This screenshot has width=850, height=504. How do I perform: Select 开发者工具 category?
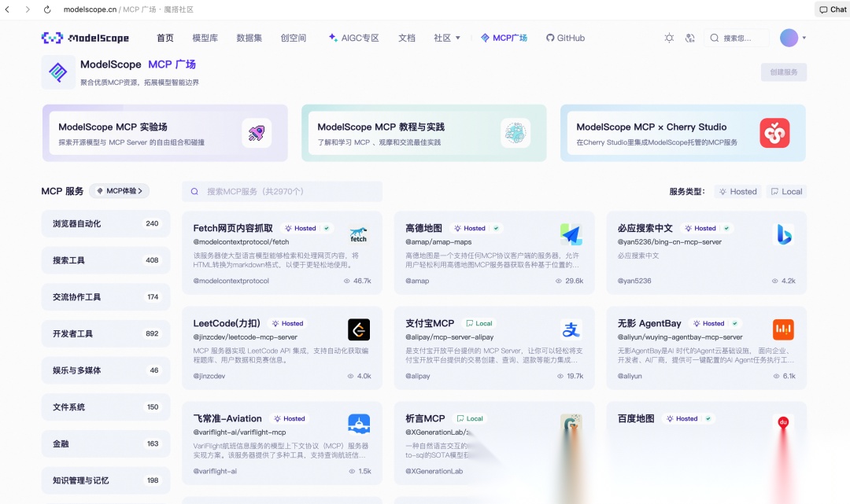pyautogui.click(x=105, y=333)
